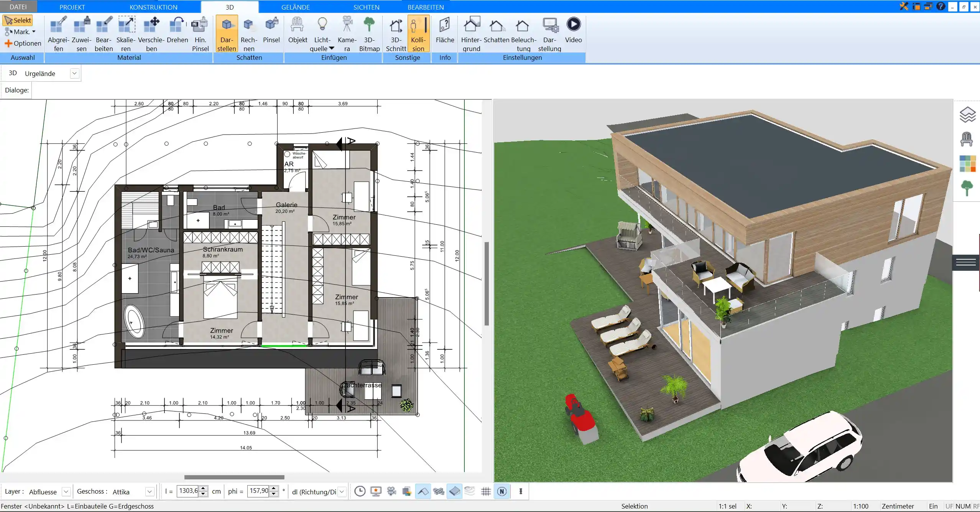
Task: Click the Optionen button
Action: tap(23, 43)
